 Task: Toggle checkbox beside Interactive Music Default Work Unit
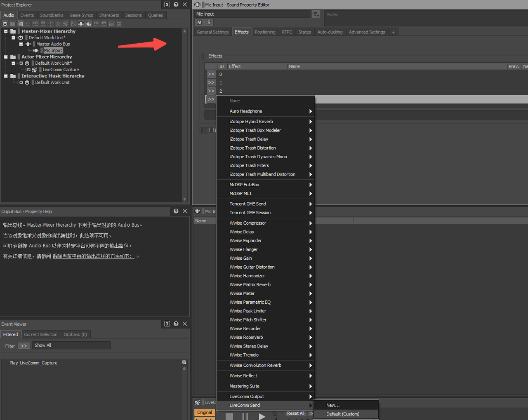pyautogui.click(x=21, y=82)
